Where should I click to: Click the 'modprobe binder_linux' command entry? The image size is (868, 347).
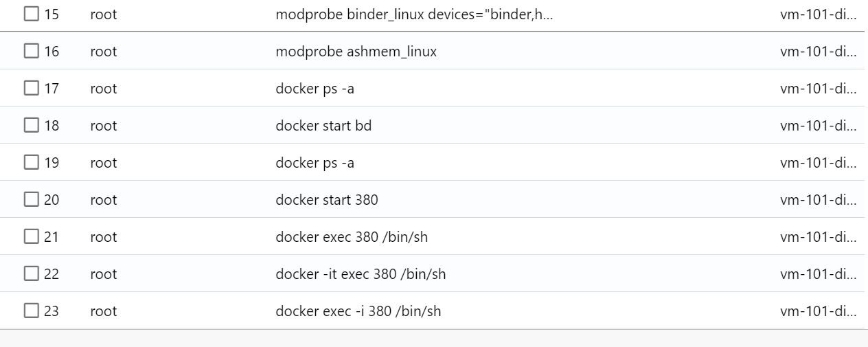[414, 14]
